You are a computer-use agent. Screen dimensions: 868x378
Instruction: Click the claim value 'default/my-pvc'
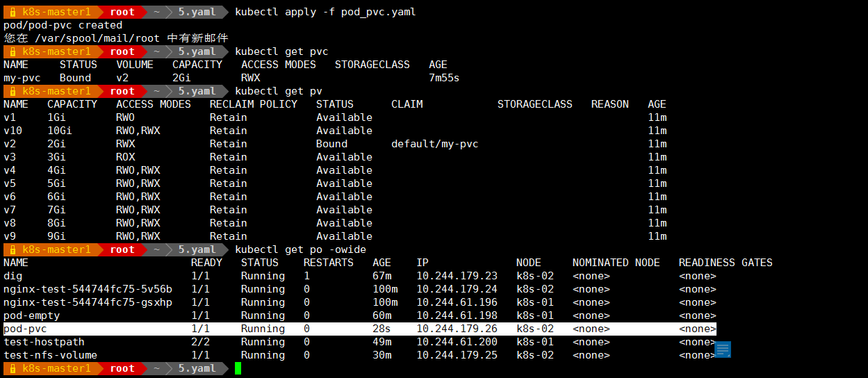434,144
